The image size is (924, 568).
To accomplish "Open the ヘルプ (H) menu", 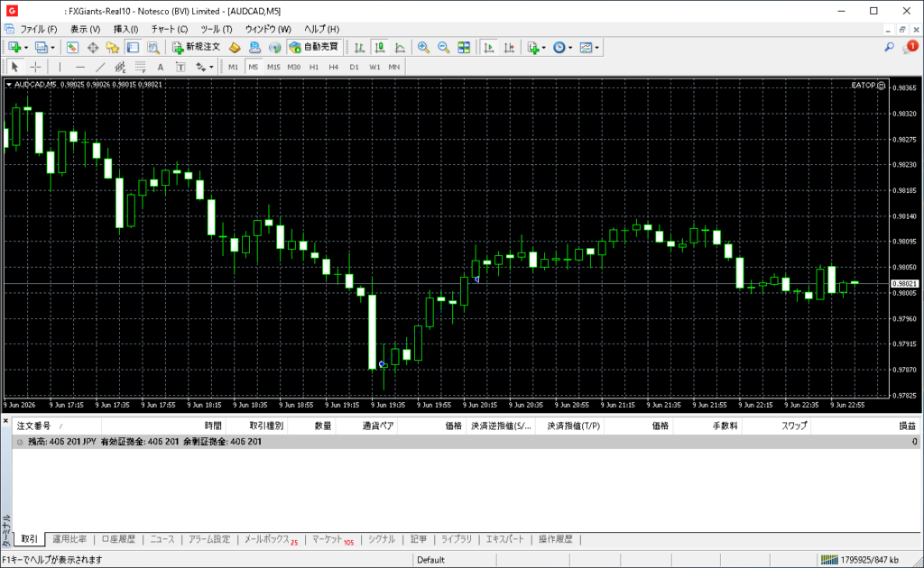I will pyautogui.click(x=321, y=29).
